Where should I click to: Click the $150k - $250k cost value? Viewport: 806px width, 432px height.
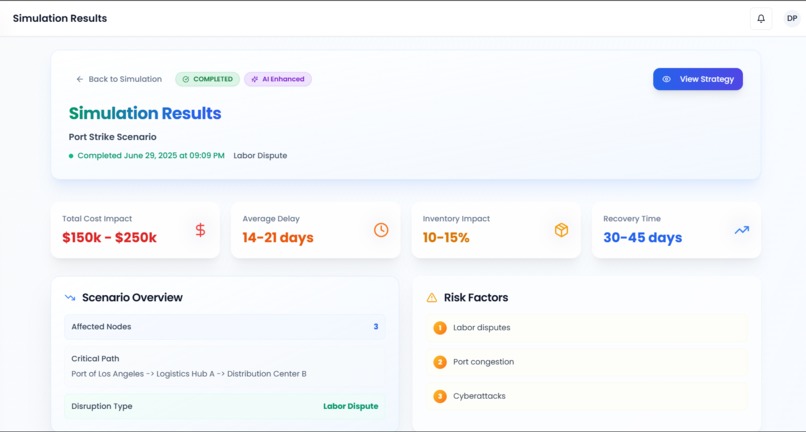pyautogui.click(x=109, y=238)
